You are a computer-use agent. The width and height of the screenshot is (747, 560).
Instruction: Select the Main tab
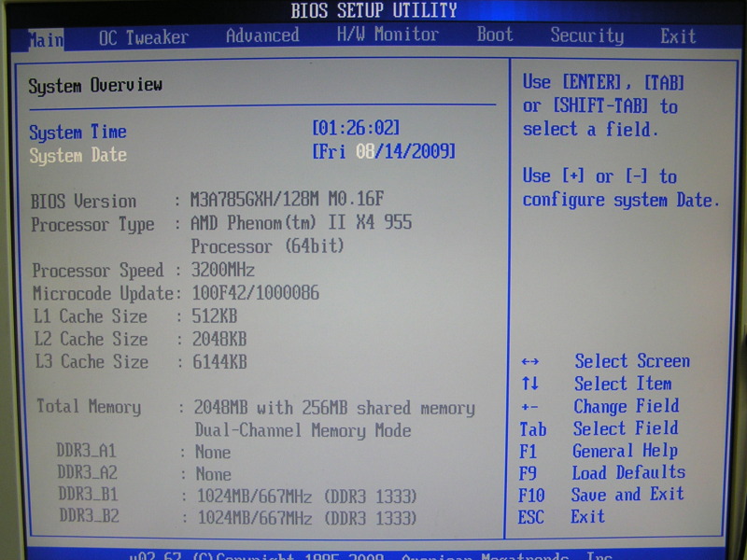[x=46, y=39]
